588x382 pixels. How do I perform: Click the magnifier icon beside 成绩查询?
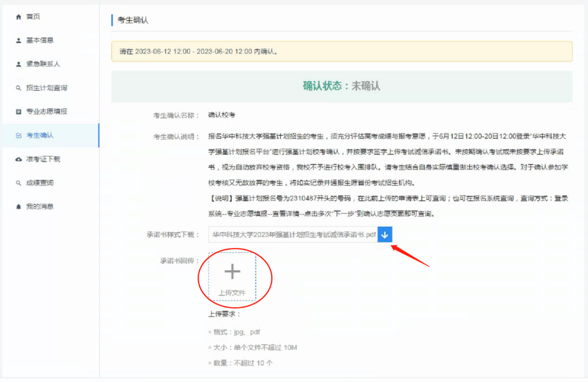click(x=19, y=183)
